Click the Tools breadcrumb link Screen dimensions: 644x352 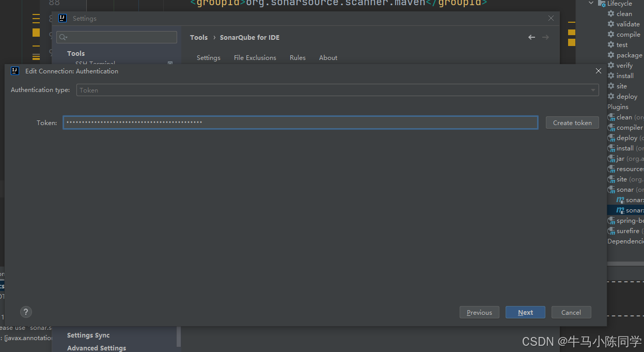(199, 37)
